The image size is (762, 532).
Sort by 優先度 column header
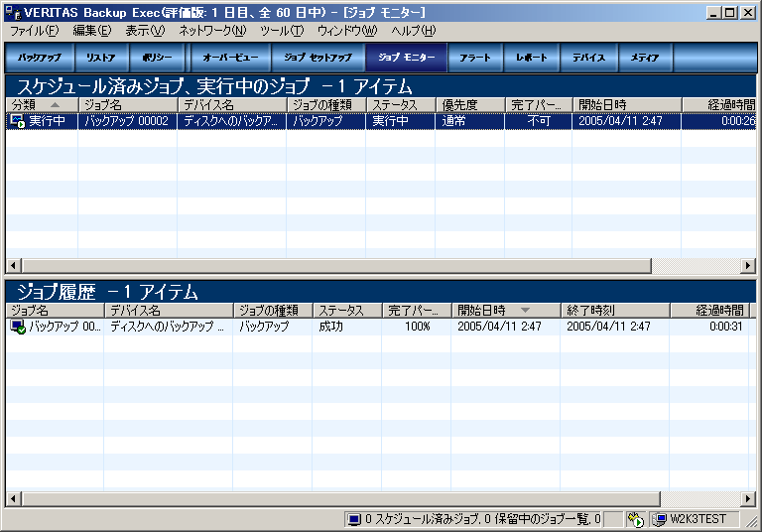point(470,105)
